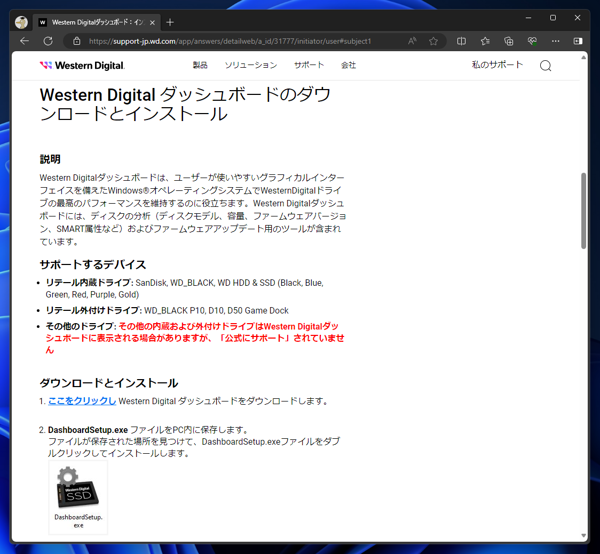
Task: Open the Collections icon
Action: tap(509, 41)
